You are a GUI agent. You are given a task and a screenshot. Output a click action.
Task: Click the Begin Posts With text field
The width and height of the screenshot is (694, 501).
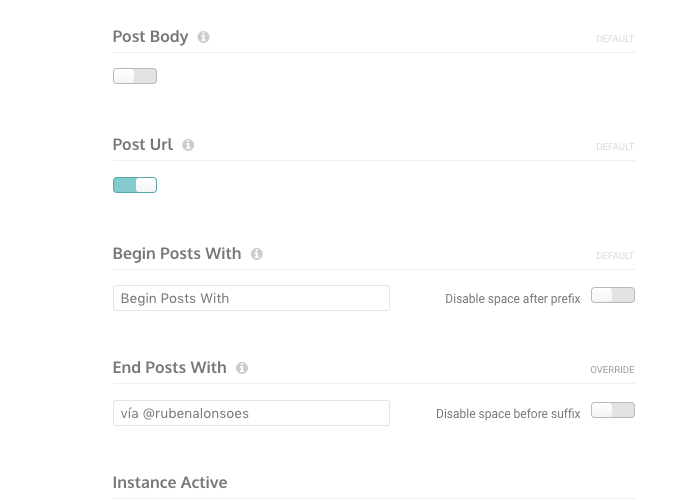(251, 298)
